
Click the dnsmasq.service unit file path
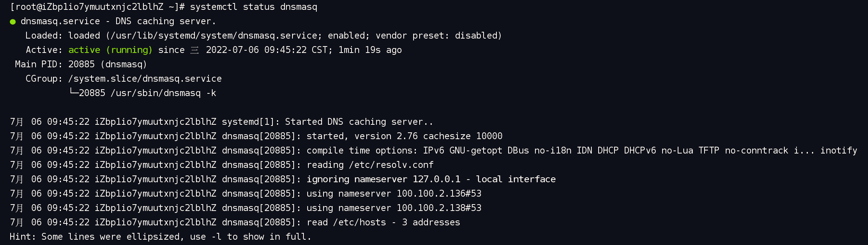pyautogui.click(x=214, y=36)
